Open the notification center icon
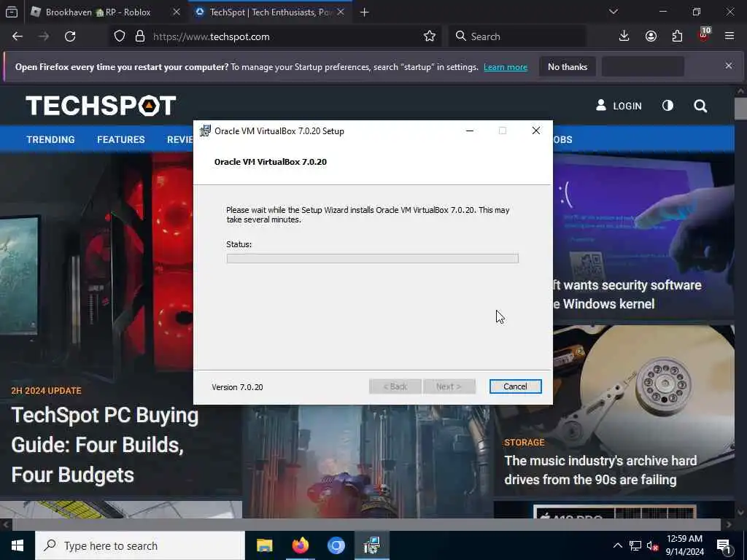747x560 pixels. coord(724,545)
